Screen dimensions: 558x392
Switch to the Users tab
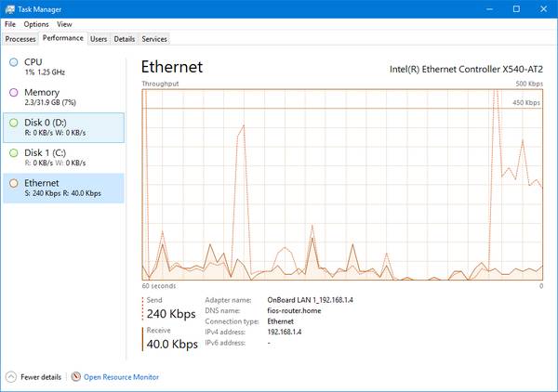click(x=99, y=39)
